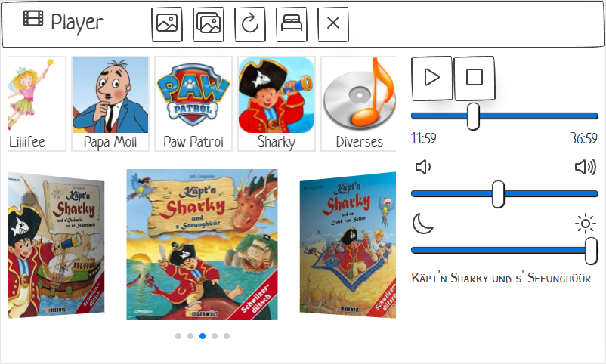This screenshot has width=606, height=364.
Task: Click the brightness slider handle
Action: click(591, 251)
